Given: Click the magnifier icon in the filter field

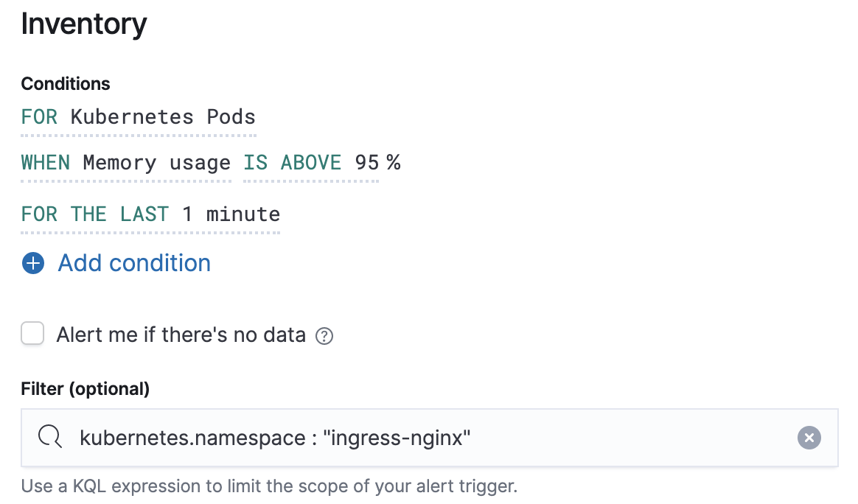Looking at the screenshot, I should (x=50, y=438).
